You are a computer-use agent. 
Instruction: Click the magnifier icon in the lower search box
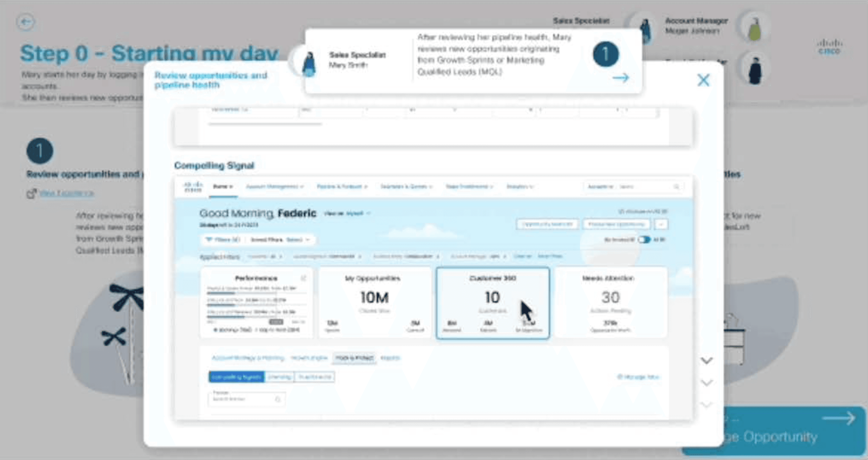278,399
